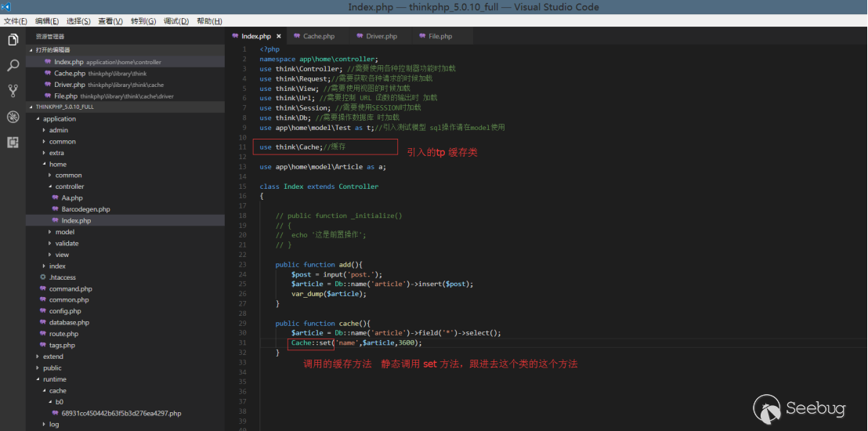The height and width of the screenshot is (431, 868).
Task: Select Index.php under the controller folder
Action: coord(125,220)
